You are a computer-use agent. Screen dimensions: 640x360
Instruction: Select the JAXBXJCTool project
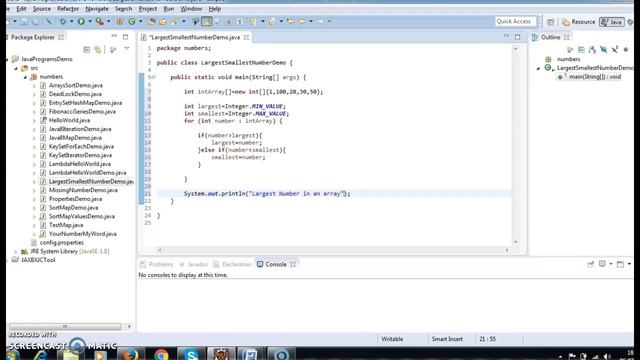point(38,260)
